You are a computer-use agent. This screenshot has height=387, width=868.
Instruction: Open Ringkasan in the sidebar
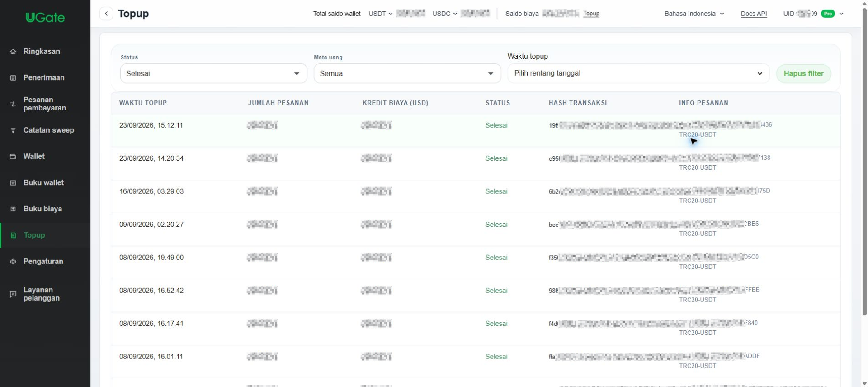point(42,52)
